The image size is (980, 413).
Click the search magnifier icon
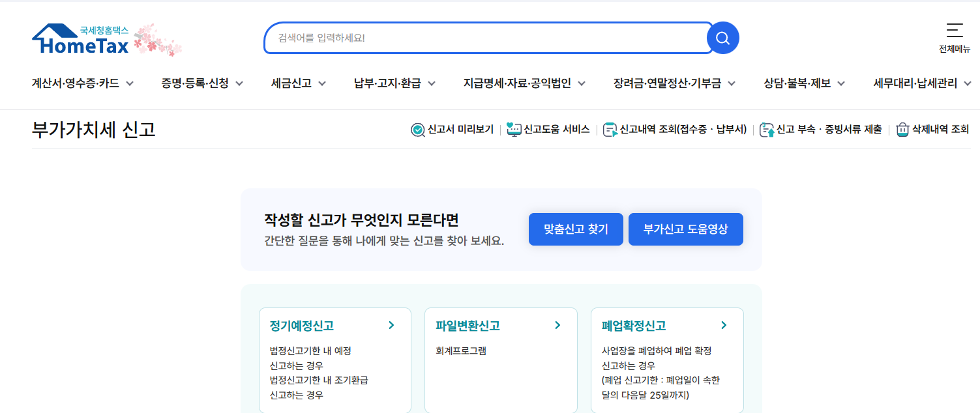722,38
